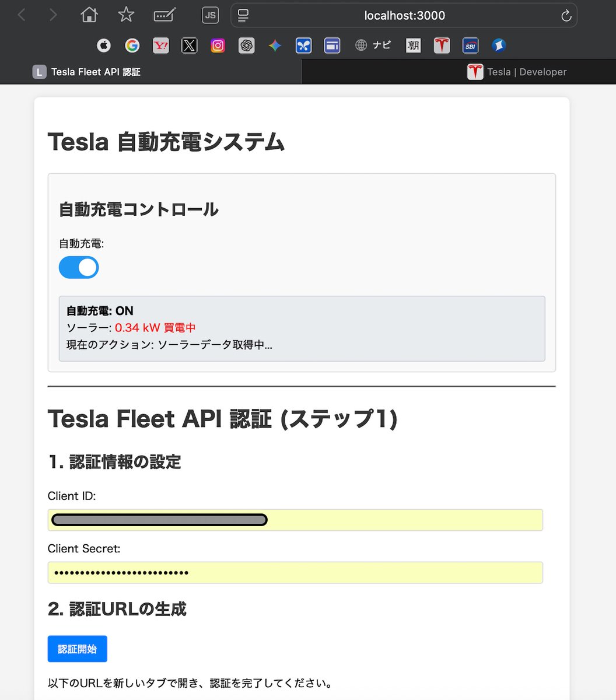The image size is (616, 700).
Task: Go back with the back arrow
Action: pos(22,15)
